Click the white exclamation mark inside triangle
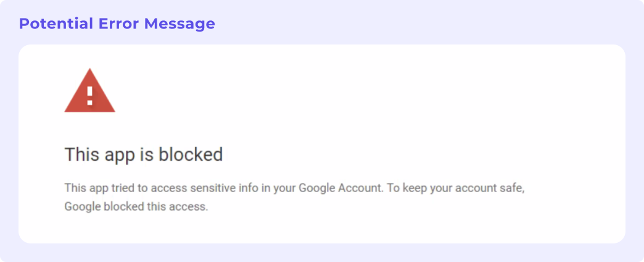The width and height of the screenshot is (644, 262). pyautogui.click(x=90, y=96)
